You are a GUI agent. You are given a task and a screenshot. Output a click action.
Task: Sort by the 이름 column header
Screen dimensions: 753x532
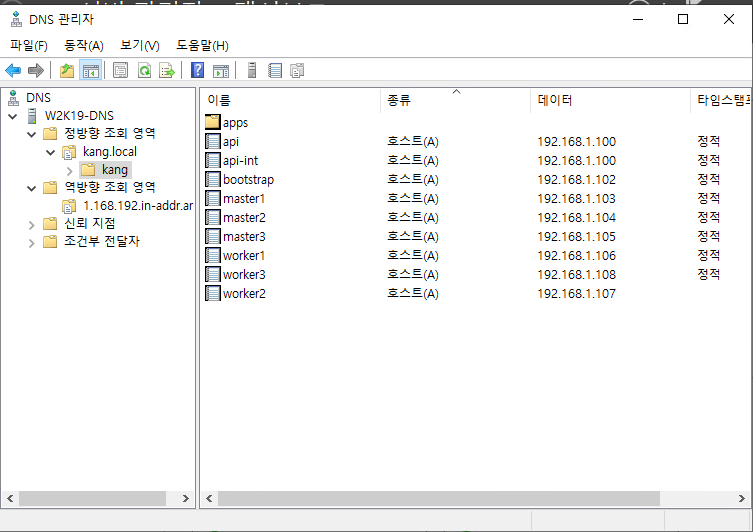[x=290, y=100]
